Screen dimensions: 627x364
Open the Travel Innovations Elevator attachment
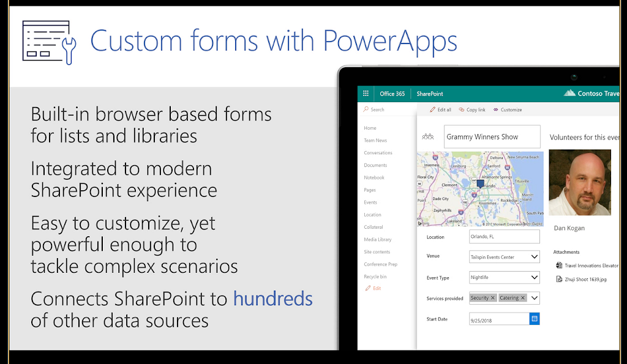click(591, 266)
